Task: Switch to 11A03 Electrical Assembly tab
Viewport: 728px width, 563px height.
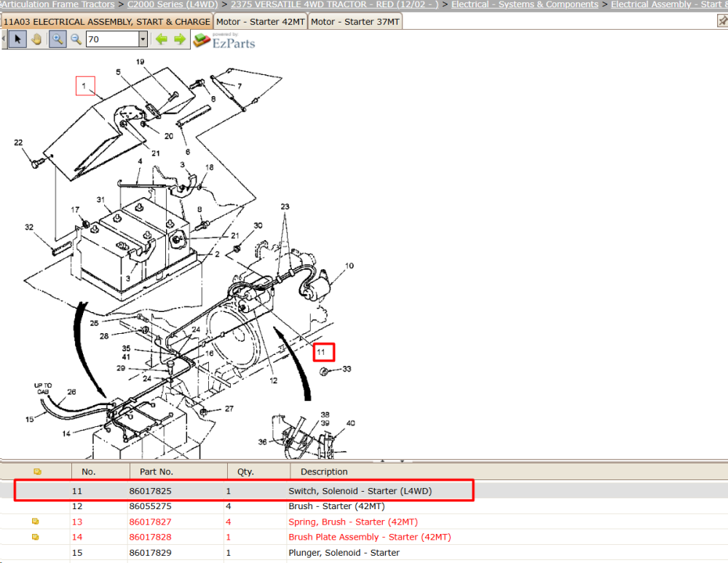Action: click(x=107, y=22)
